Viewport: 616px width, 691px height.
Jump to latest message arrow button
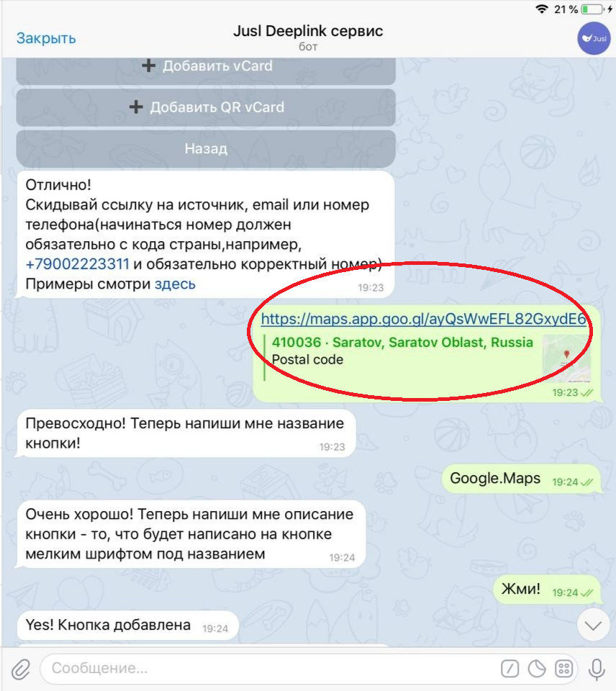point(593,625)
